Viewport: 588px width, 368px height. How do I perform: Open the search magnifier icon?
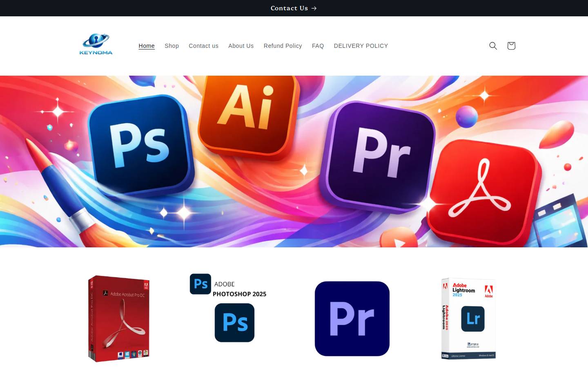point(493,46)
